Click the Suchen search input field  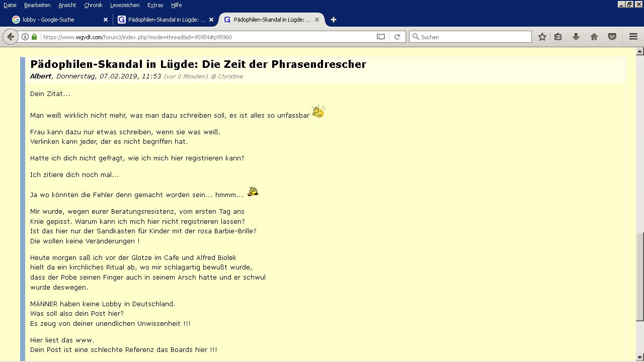(x=473, y=37)
